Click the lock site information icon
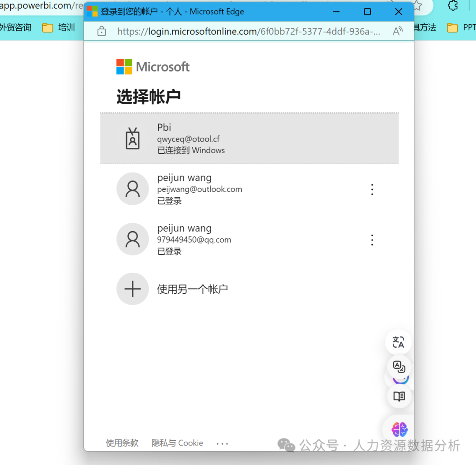Screen dimensions: 476x465 [x=102, y=31]
